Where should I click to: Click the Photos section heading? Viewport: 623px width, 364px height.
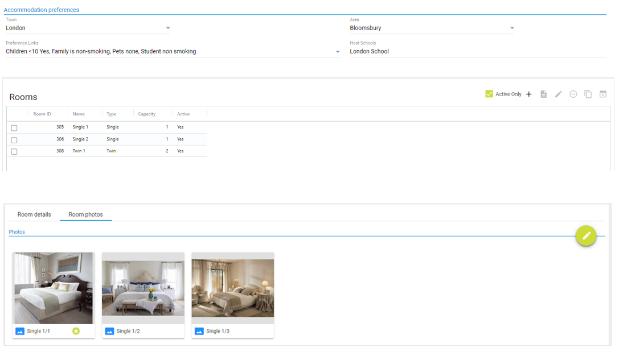point(17,232)
